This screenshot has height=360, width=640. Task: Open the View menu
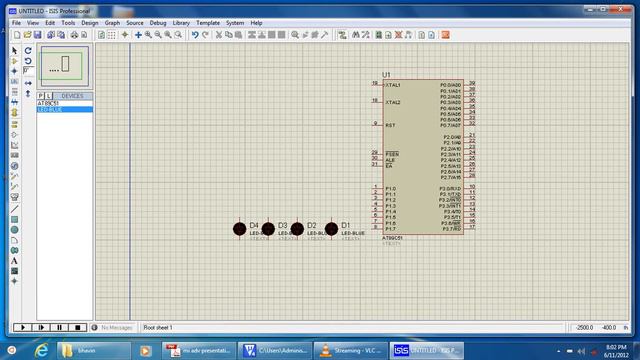point(33,23)
